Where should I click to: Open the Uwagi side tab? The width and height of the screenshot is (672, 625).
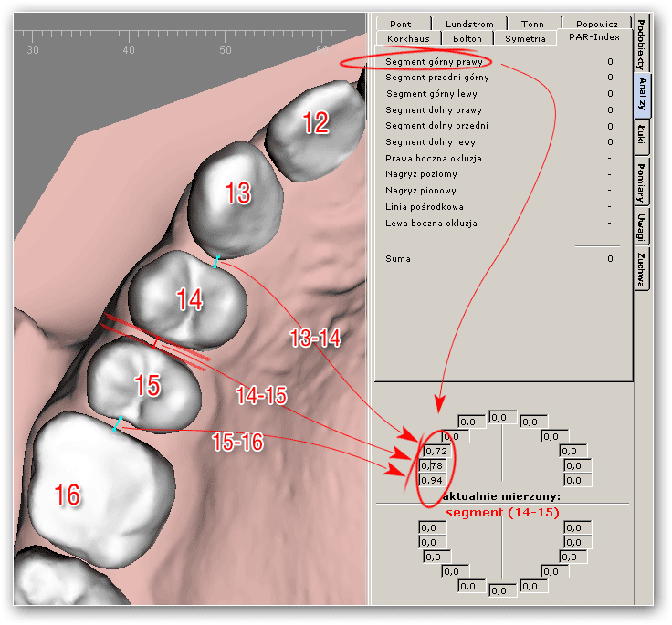pyautogui.click(x=641, y=226)
